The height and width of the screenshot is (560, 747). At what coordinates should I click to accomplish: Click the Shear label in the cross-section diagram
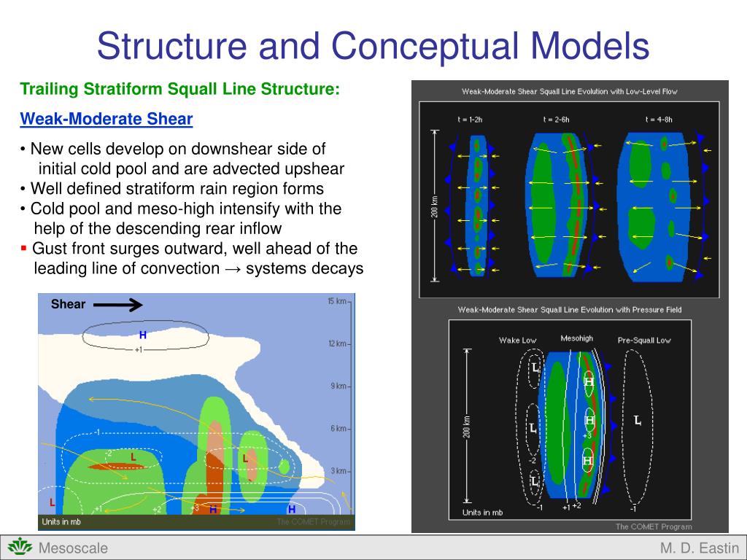68,304
